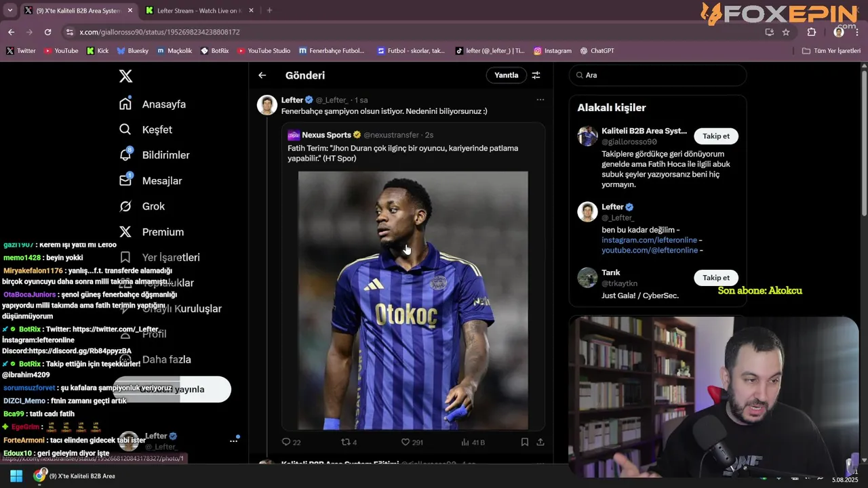Viewport: 868px width, 488px height.
Task: Click the notifications bell icon
Action: [x=125, y=155]
